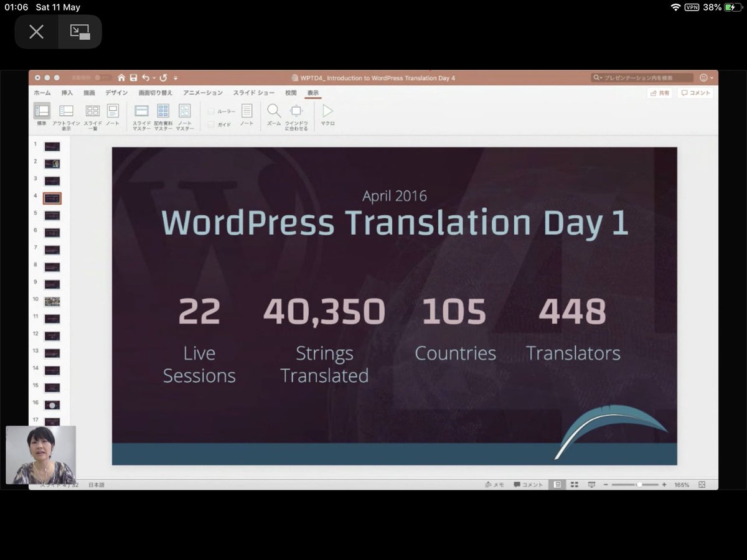The image size is (747, 560).
Task: Switch to the デザイン tab
Action: coord(116,93)
